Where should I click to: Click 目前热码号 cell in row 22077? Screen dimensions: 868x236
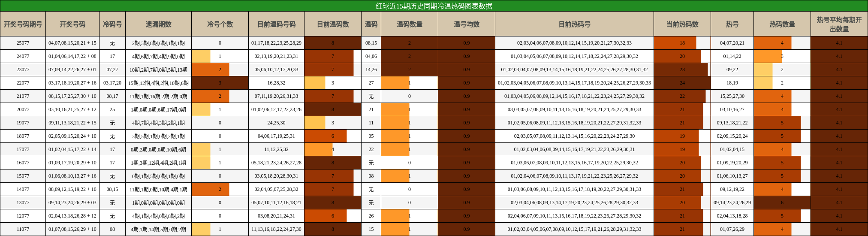[x=574, y=83]
